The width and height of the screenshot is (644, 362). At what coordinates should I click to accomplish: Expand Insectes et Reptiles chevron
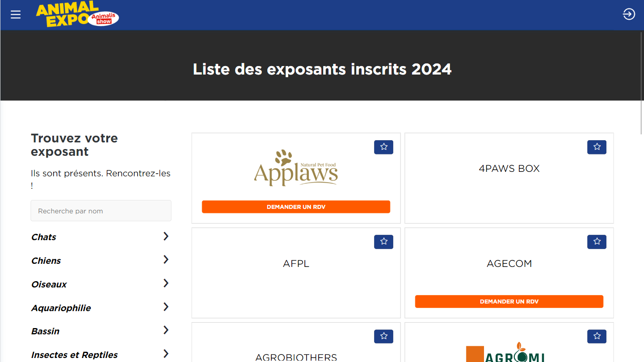coord(166,354)
